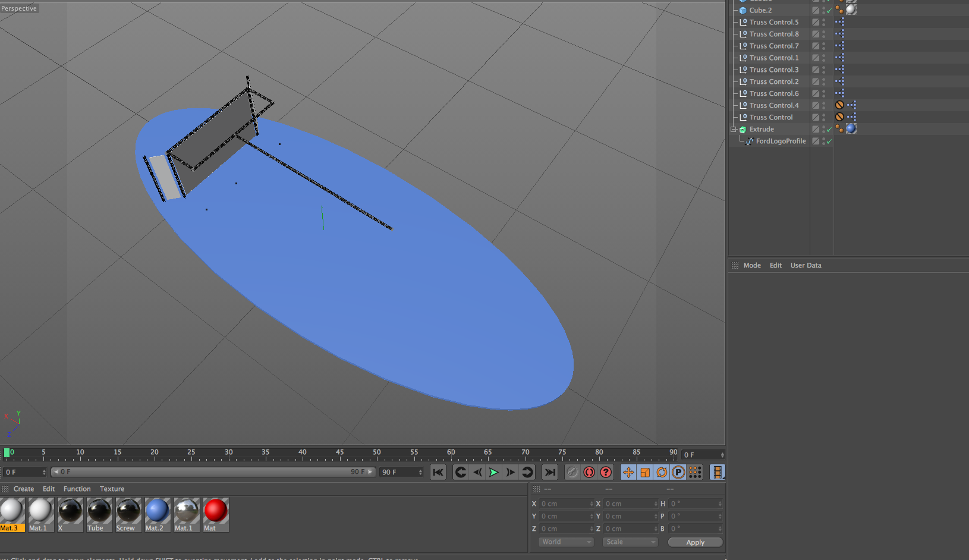This screenshot has height=560, width=969.
Task: Toggle the Extrude object's green enable checkmark
Action: [x=829, y=129]
